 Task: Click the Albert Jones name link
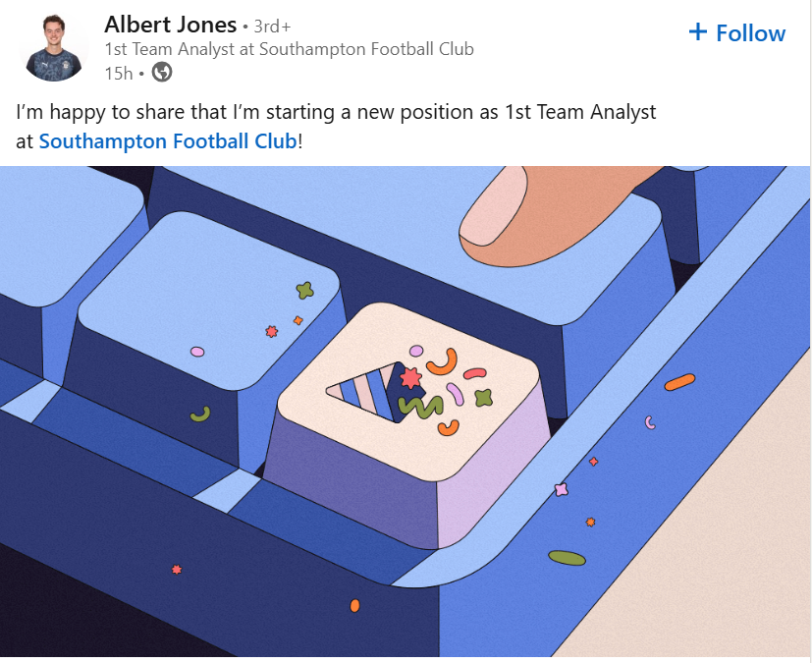click(170, 25)
